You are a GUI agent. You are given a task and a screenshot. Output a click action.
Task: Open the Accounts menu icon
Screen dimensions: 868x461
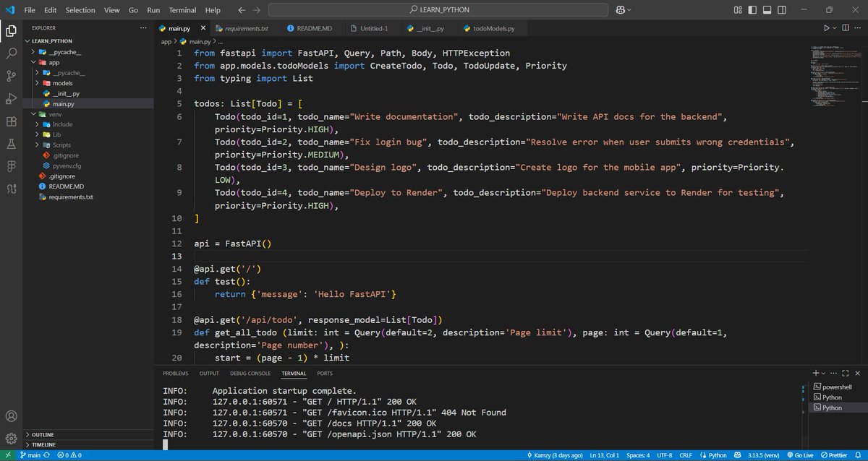11,416
